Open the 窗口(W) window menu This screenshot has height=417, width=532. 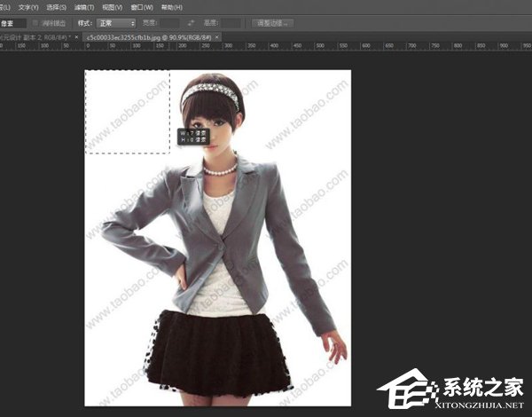[x=144, y=7]
